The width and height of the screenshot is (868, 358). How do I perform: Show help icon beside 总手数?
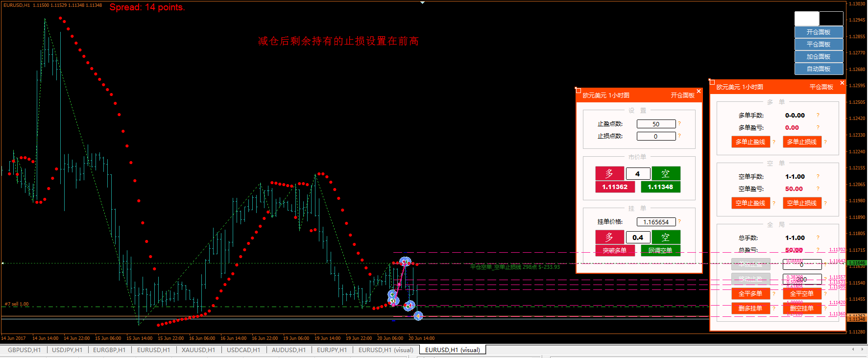[818, 238]
